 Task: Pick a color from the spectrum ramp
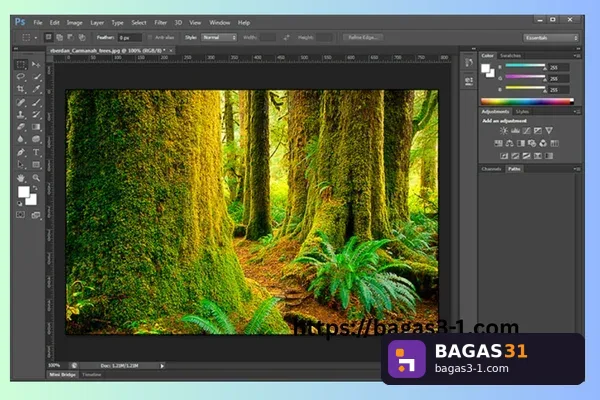[527, 101]
